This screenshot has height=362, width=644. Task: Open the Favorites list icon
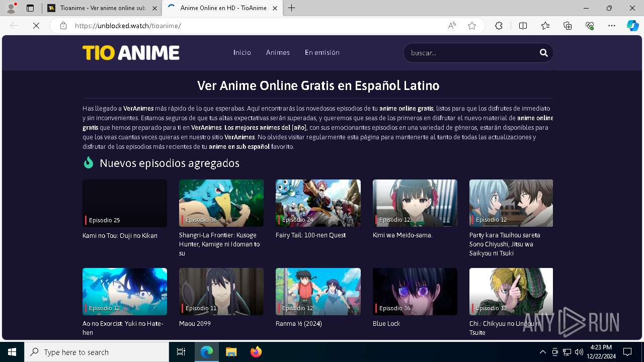pos(545,26)
